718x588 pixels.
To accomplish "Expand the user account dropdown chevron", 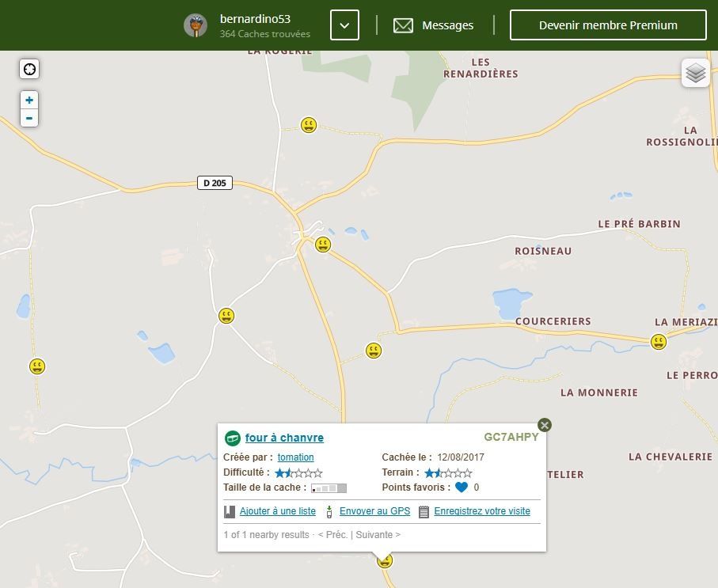I will 344,25.
